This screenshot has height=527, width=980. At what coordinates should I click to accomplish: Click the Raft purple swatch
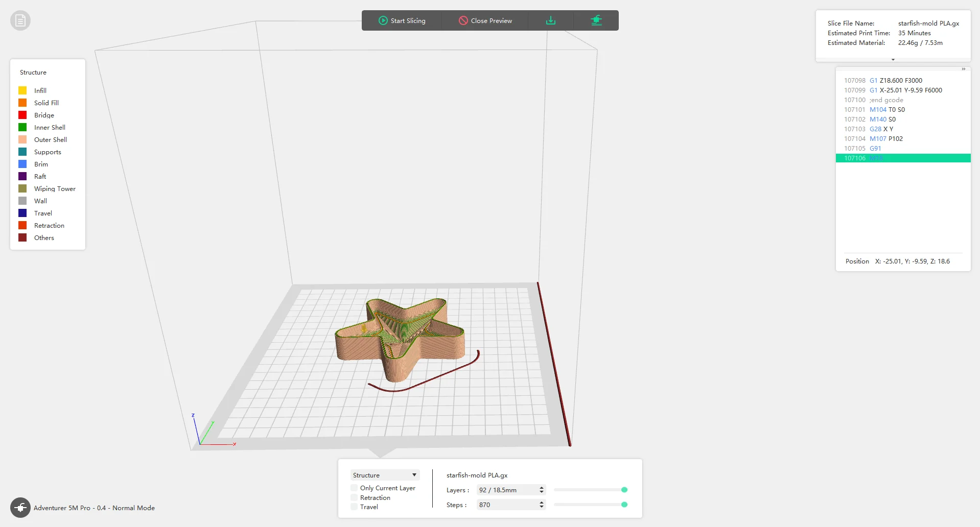tap(22, 176)
